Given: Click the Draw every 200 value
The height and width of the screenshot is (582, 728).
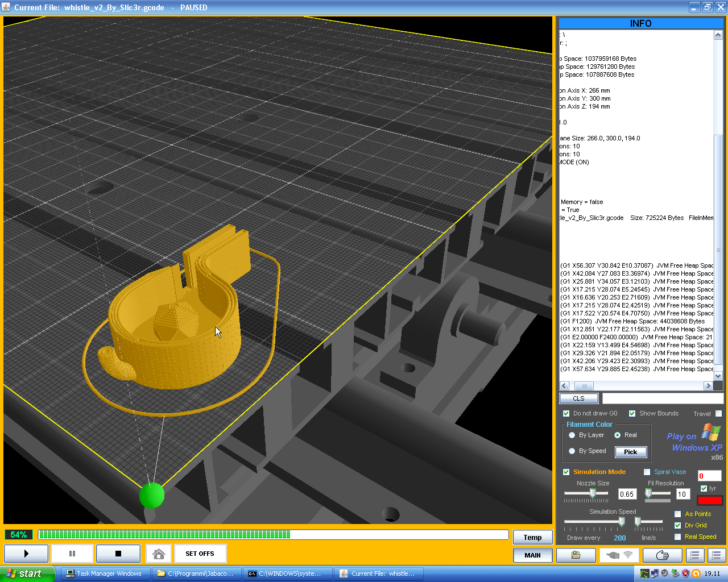Looking at the screenshot, I should pos(620,538).
